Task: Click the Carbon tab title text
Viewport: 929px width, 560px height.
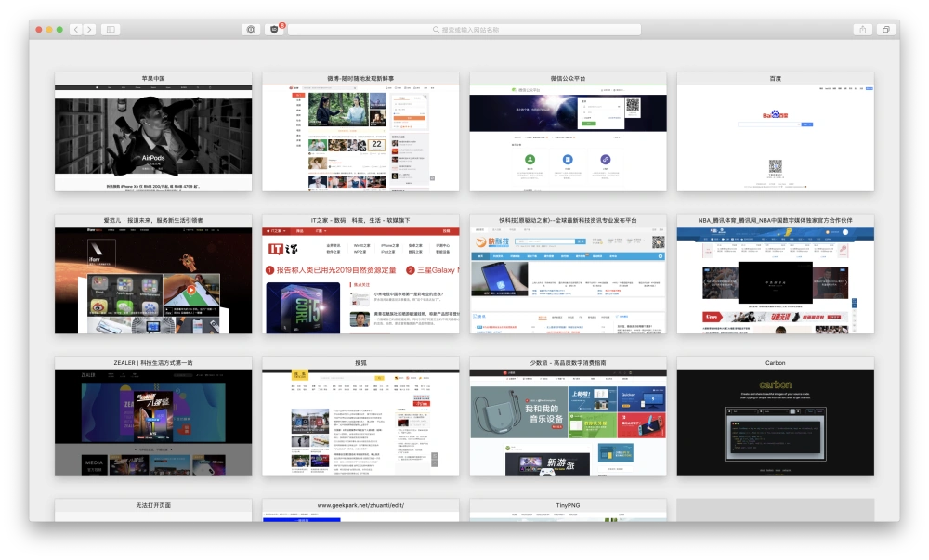Action: 776,363
